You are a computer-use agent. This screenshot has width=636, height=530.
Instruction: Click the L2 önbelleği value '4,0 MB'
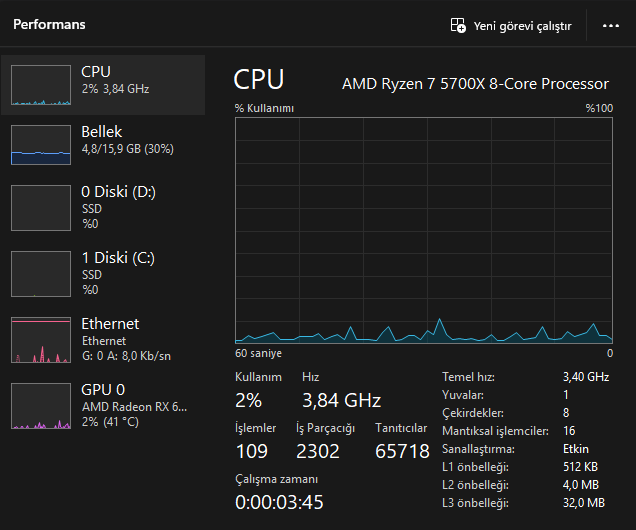click(x=581, y=485)
